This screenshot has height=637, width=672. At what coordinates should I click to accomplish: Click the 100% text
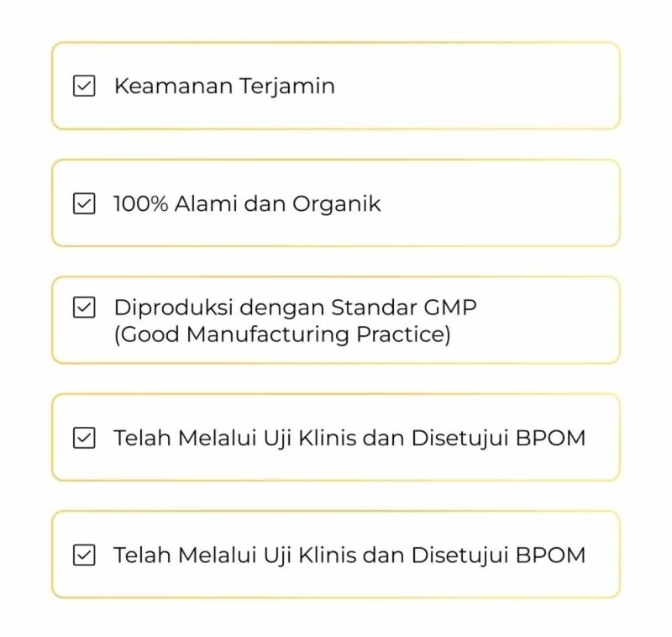(x=140, y=203)
